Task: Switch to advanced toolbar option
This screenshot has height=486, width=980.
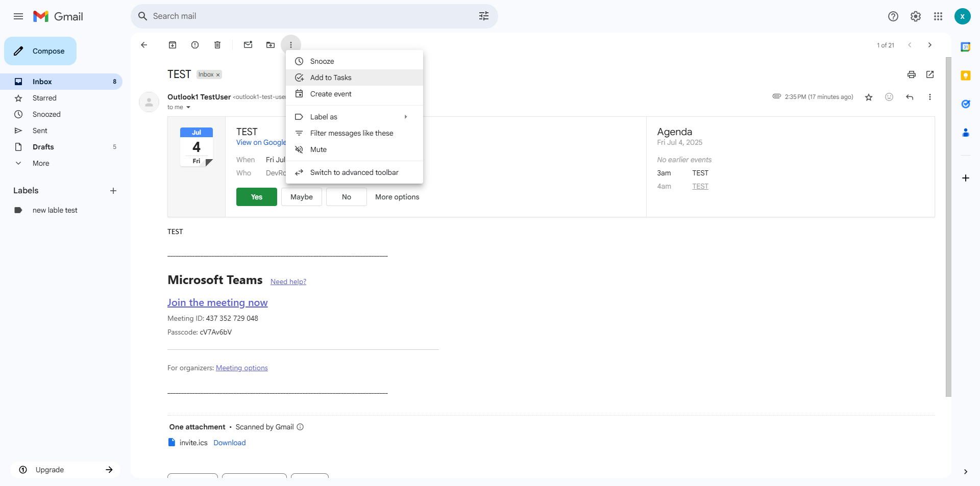Action: (x=354, y=172)
